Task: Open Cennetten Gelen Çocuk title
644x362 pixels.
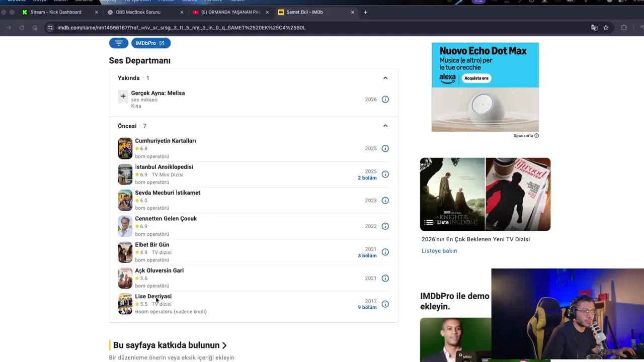Action: [166, 219]
